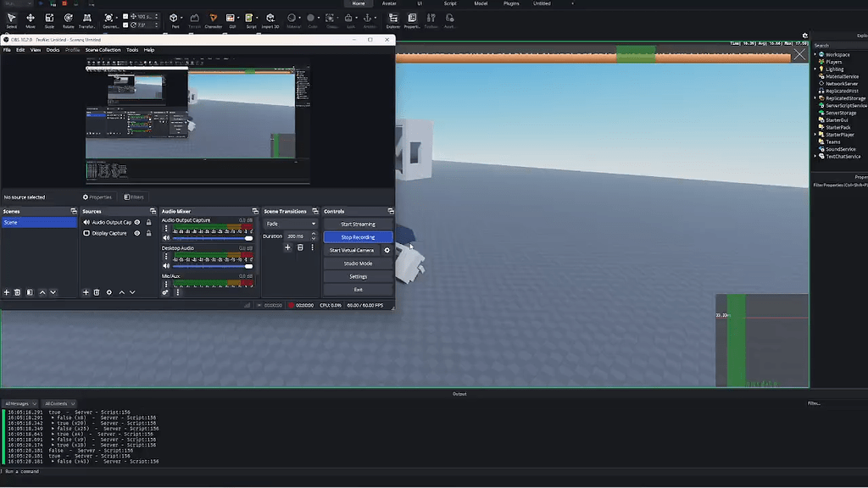Click the Explorer Search field
The height and width of the screenshot is (488, 868).
(x=840, y=46)
